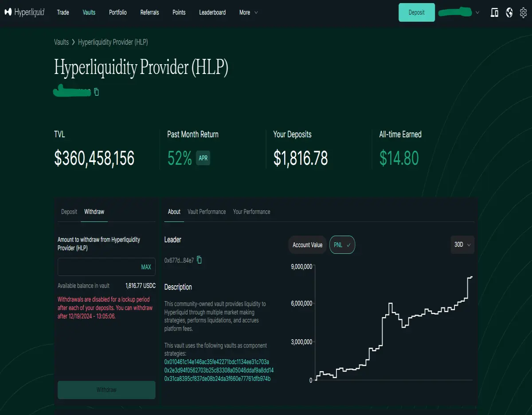Copy the Leader address 0x677d...84e7
This screenshot has height=415, width=532.
point(199,260)
